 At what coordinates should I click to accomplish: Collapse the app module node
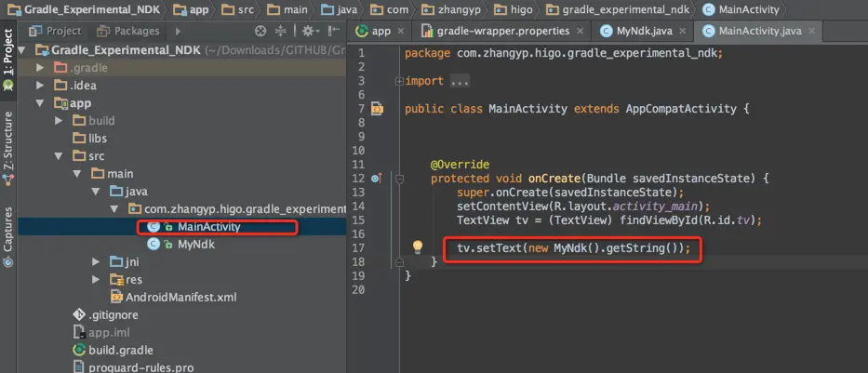(x=40, y=103)
